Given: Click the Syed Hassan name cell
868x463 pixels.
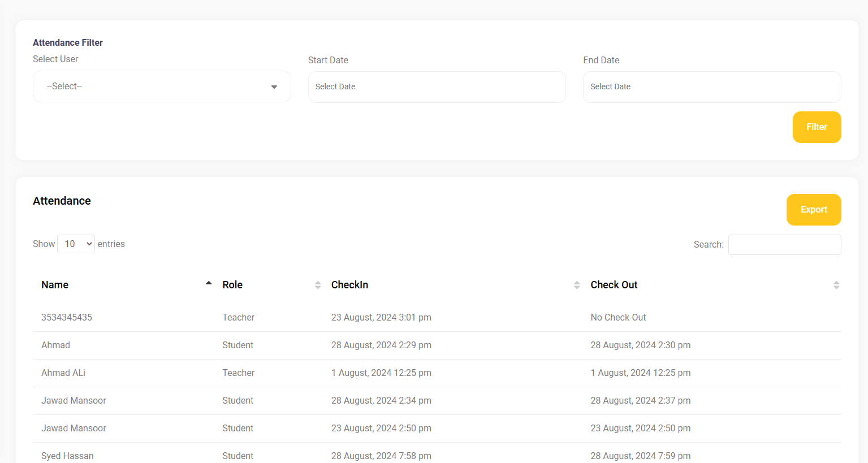Looking at the screenshot, I should click(67, 456).
